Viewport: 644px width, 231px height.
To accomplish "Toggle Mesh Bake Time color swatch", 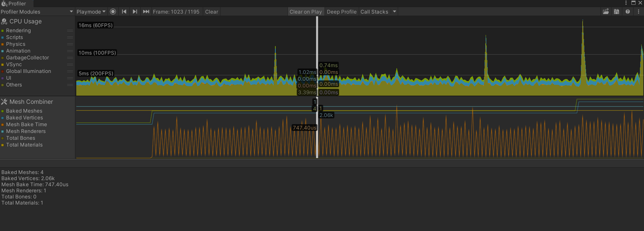I will tap(3, 124).
